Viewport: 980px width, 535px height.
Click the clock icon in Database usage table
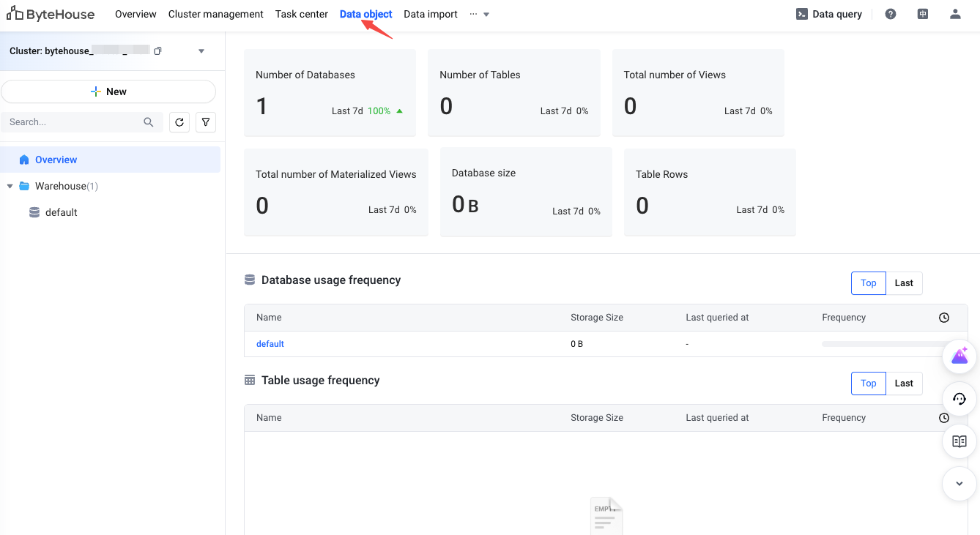pos(944,318)
